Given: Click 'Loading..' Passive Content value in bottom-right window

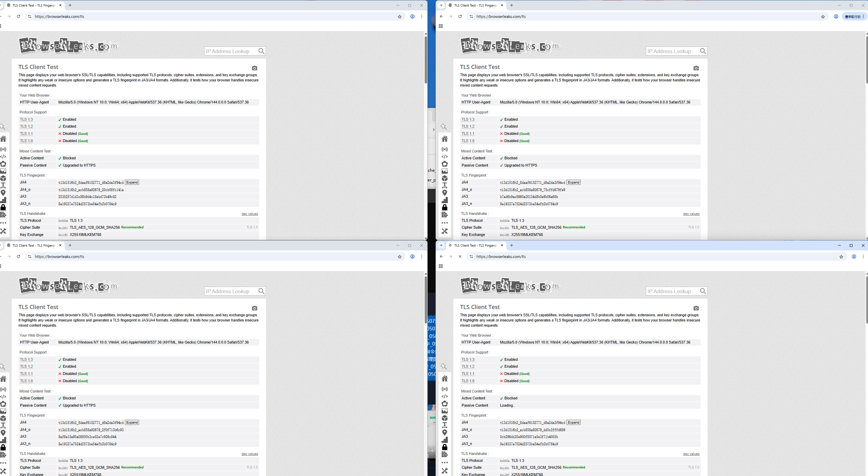Looking at the screenshot, I should 507,406.
